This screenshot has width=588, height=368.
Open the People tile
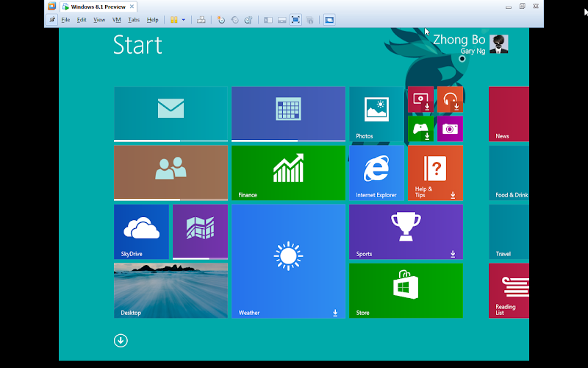171,173
